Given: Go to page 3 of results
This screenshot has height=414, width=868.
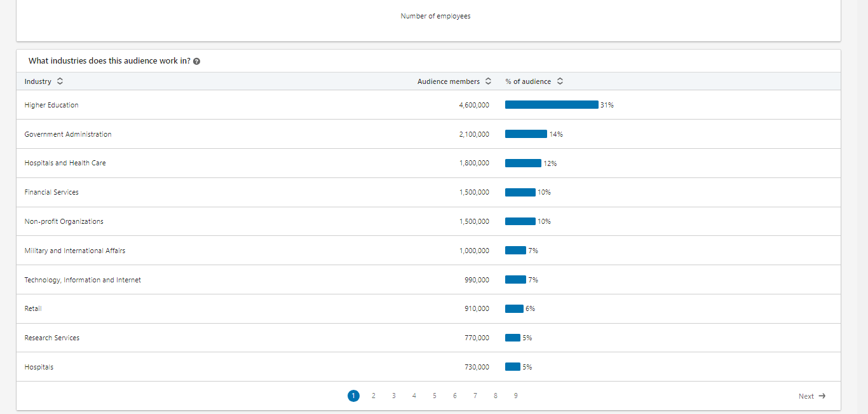Looking at the screenshot, I should click(x=394, y=396).
